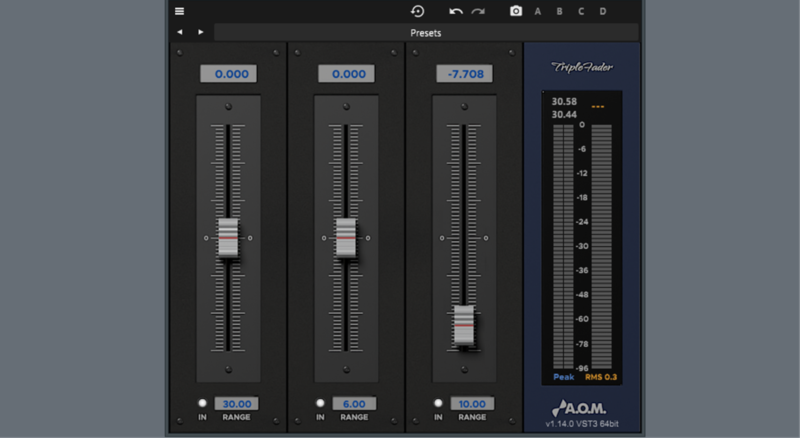Image resolution: width=800 pixels, height=438 pixels.
Task: Click the camera snapshot icon
Action: 516,11
